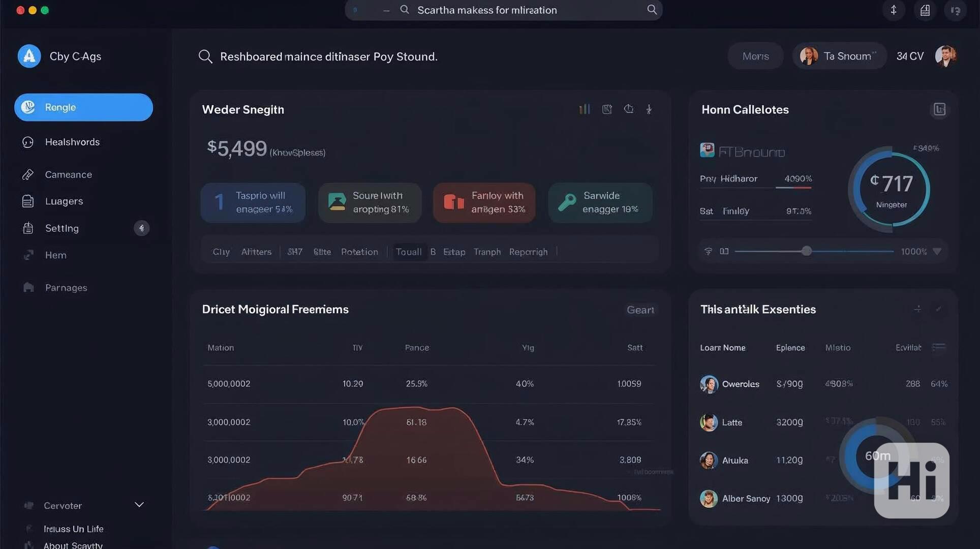
Task: Toggle the Setting badge indicator
Action: (x=141, y=228)
